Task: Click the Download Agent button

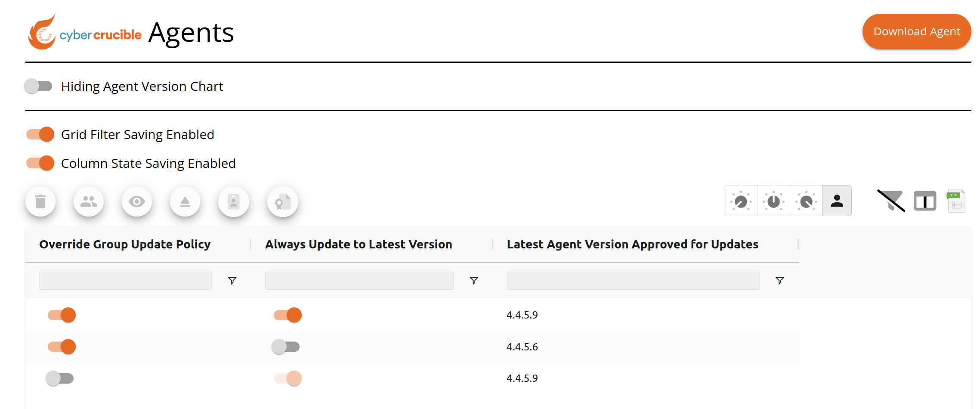Action: point(917,31)
